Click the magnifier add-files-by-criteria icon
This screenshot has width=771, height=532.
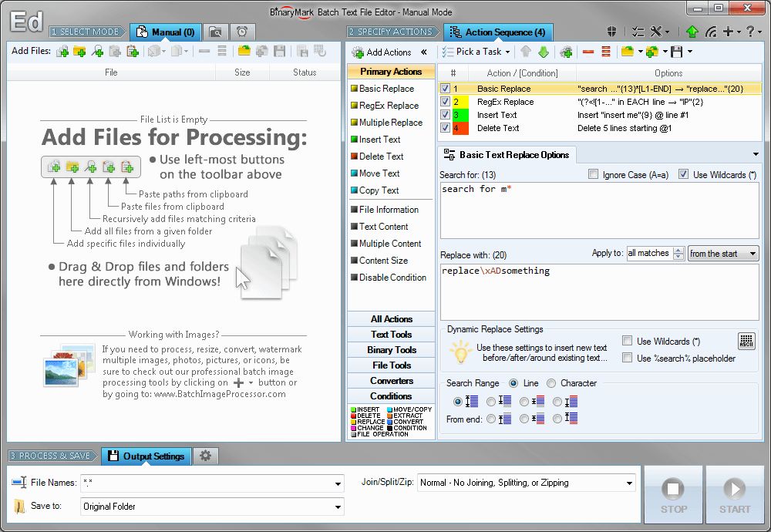97,51
